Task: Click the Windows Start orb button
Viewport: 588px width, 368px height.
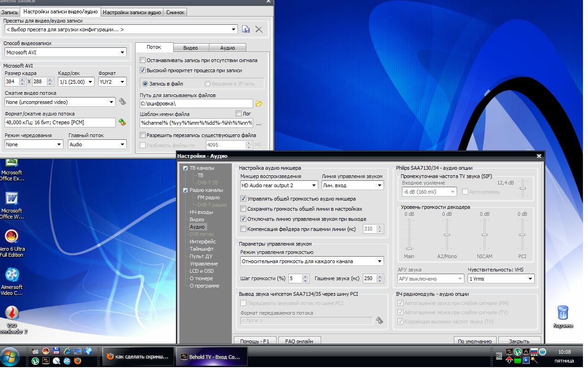Action: click(10, 356)
